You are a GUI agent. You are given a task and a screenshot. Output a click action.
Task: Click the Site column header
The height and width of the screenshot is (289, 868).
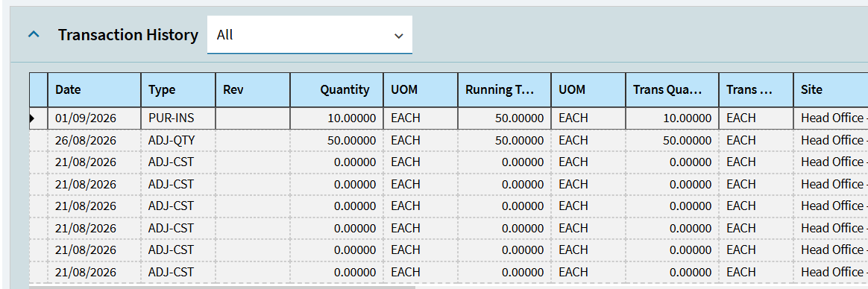coord(831,89)
